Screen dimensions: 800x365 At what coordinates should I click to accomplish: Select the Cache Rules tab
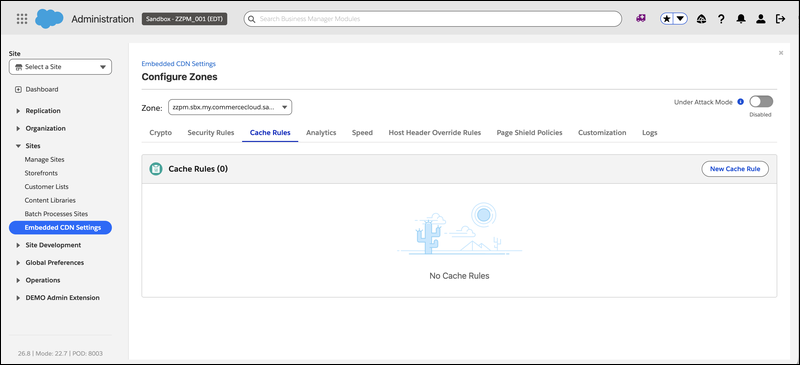pyautogui.click(x=270, y=133)
